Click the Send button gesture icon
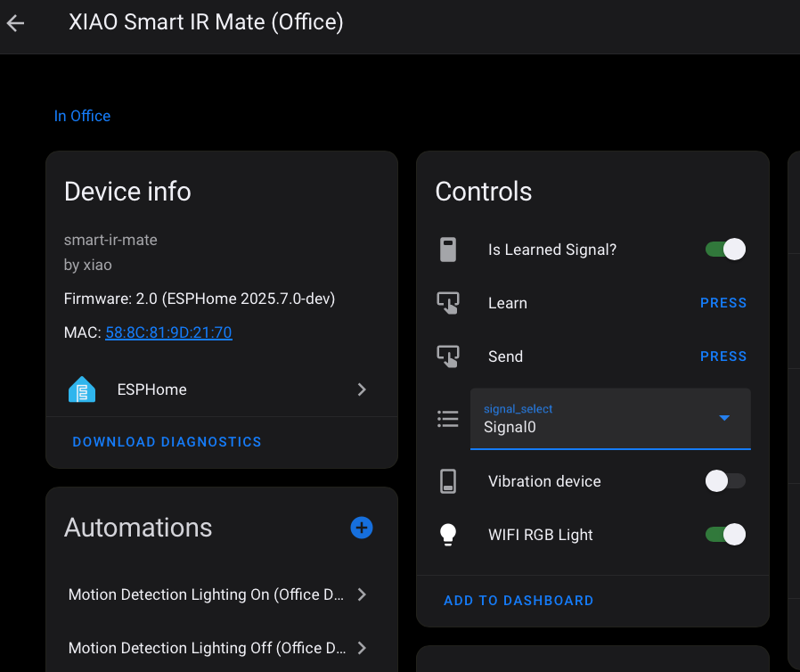The height and width of the screenshot is (672, 800). pyautogui.click(x=448, y=356)
